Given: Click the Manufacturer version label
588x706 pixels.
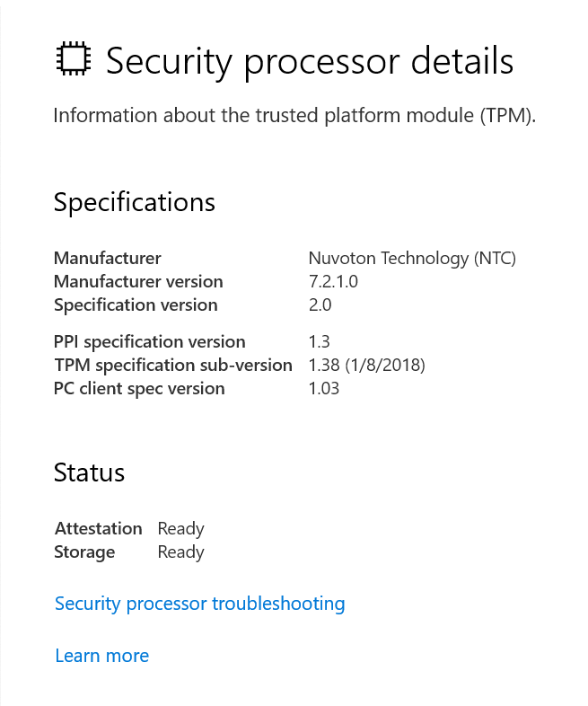Looking at the screenshot, I should point(138,282).
